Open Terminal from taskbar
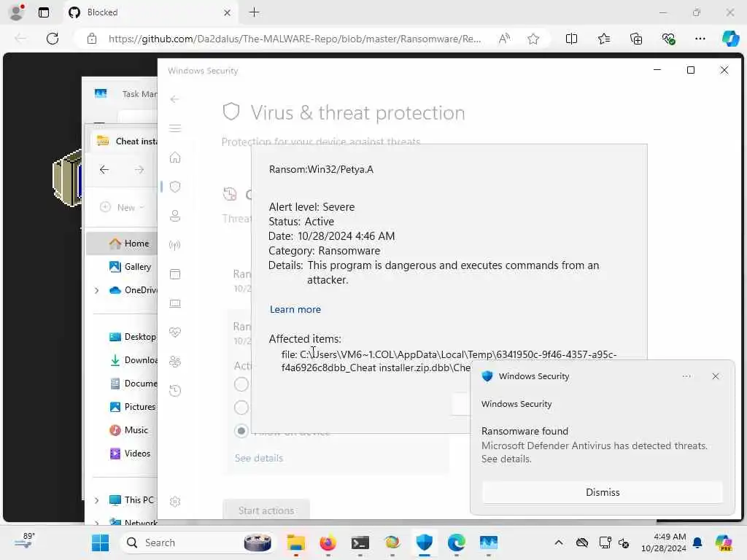 360,542
